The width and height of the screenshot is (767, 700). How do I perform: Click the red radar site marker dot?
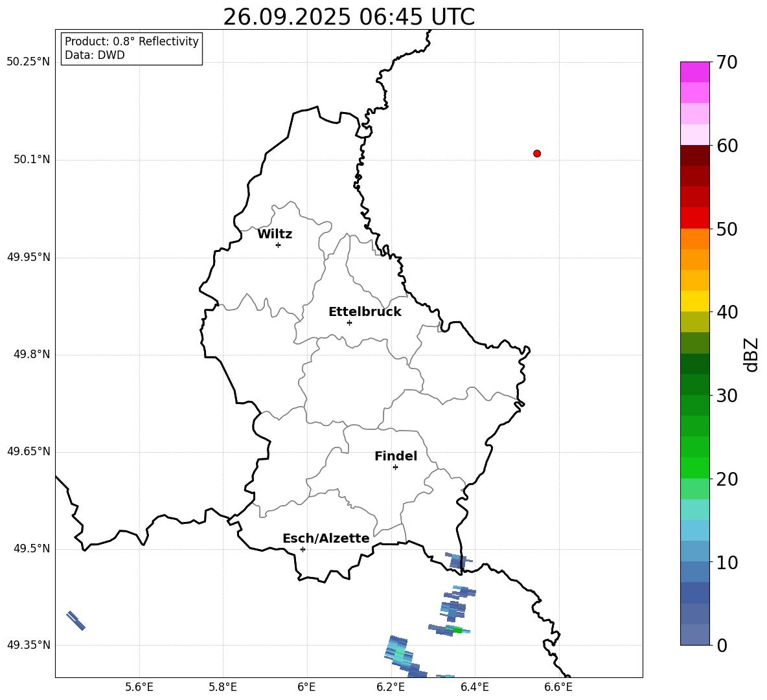[536, 153]
